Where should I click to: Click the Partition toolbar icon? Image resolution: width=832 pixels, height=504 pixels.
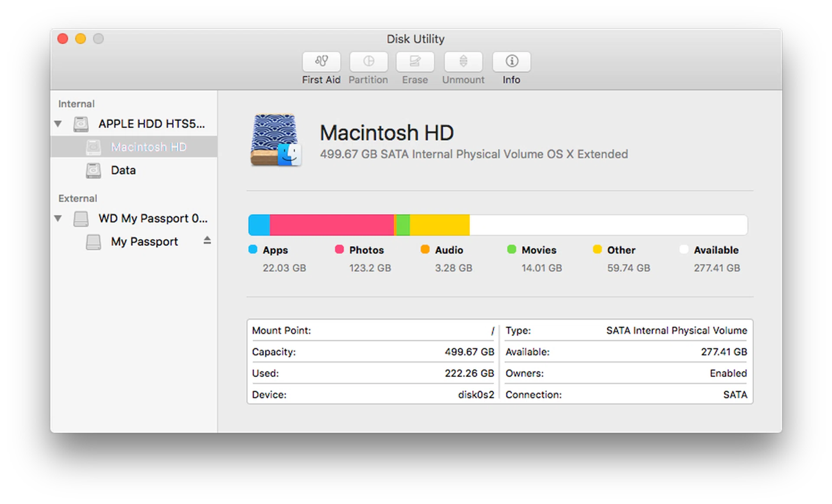pyautogui.click(x=368, y=62)
